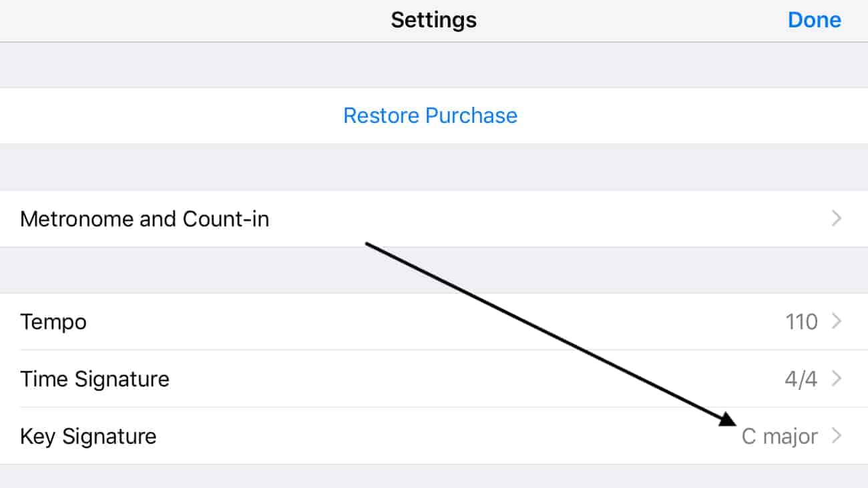The height and width of the screenshot is (488, 868).
Task: Expand the Metronome and Count-in chevron
Action: click(836, 219)
